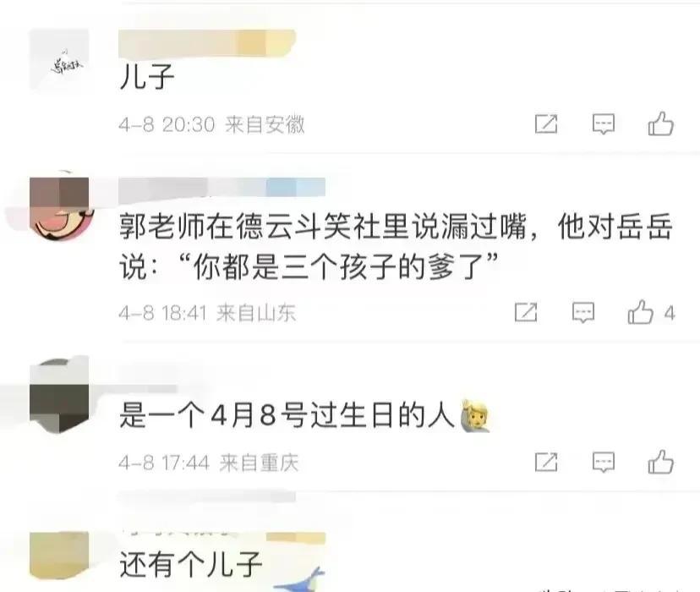Open avatar of the 重庆 commenter
Viewport: 700px width, 592px height.
(59, 397)
